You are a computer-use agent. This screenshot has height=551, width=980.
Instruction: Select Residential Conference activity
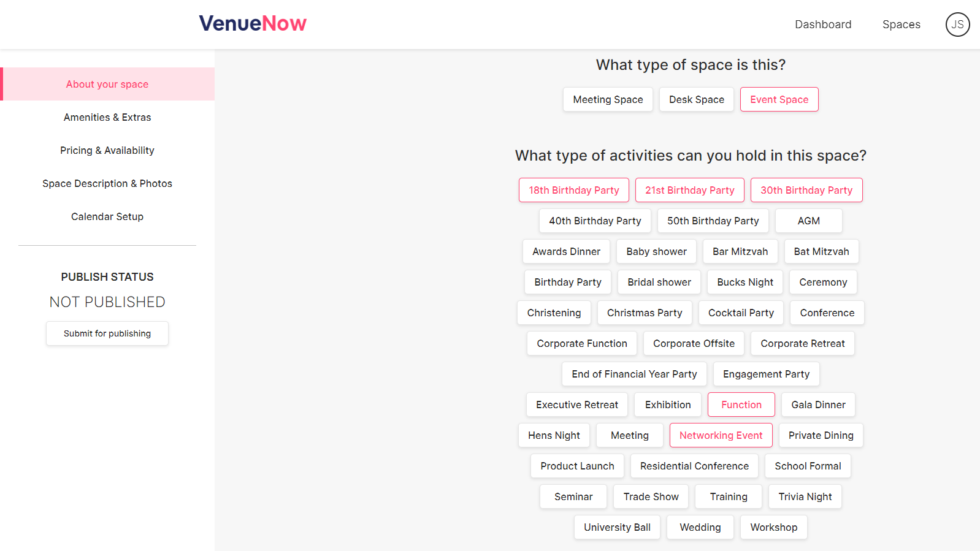pyautogui.click(x=694, y=466)
